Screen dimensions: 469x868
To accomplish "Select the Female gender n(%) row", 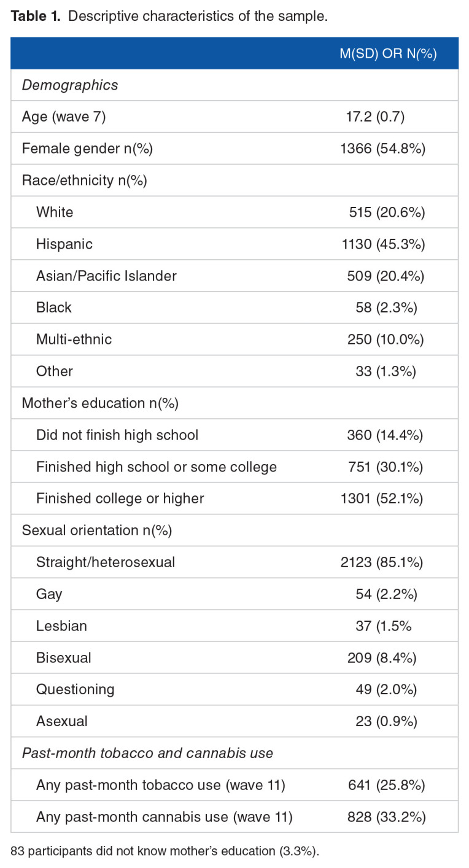I will pyautogui.click(x=234, y=149).
